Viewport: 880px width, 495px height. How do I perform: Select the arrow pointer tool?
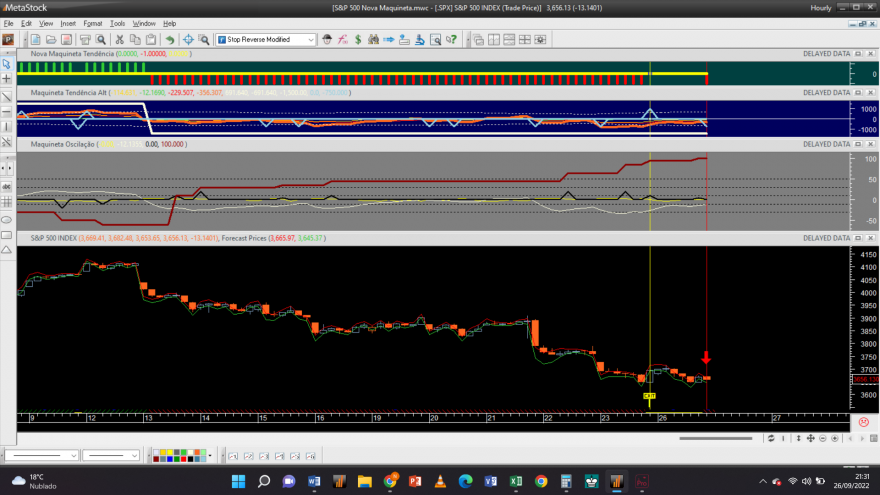click(x=7, y=64)
